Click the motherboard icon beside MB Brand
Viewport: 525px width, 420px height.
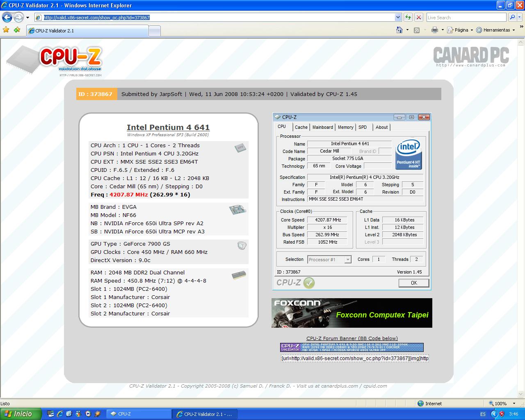tap(237, 210)
